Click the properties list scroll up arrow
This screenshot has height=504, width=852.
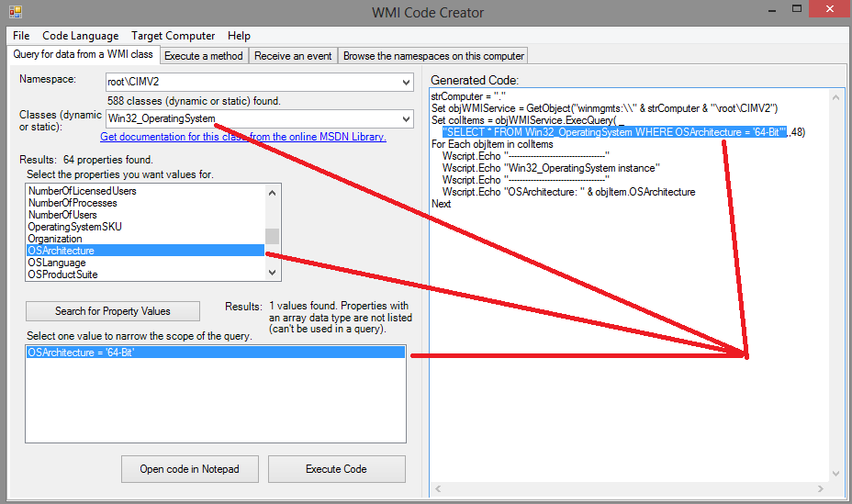[x=273, y=192]
